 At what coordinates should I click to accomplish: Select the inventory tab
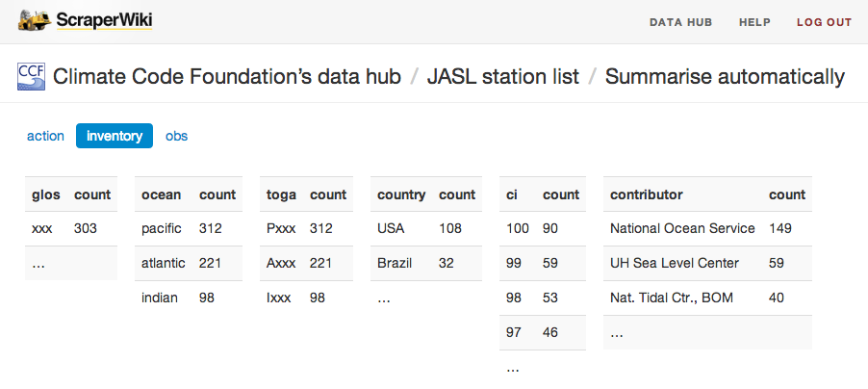click(x=115, y=136)
